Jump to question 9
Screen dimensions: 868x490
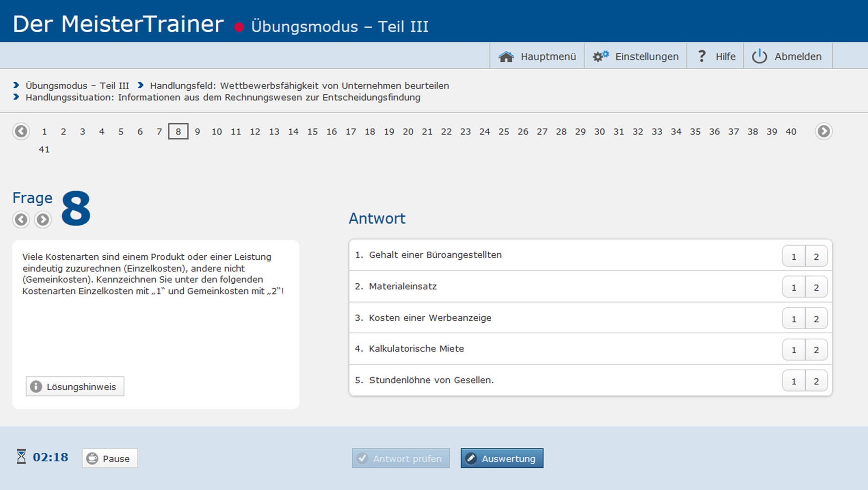[x=197, y=131]
